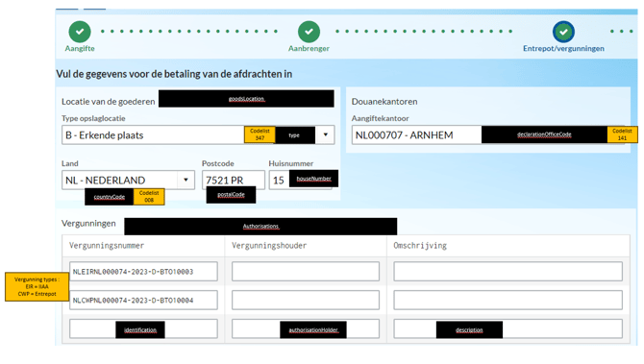The height and width of the screenshot is (364, 644).
Task: Click the Vergunningsnummer field NLEIRNL000074-2023-D-BTO10003
Action: click(x=143, y=272)
